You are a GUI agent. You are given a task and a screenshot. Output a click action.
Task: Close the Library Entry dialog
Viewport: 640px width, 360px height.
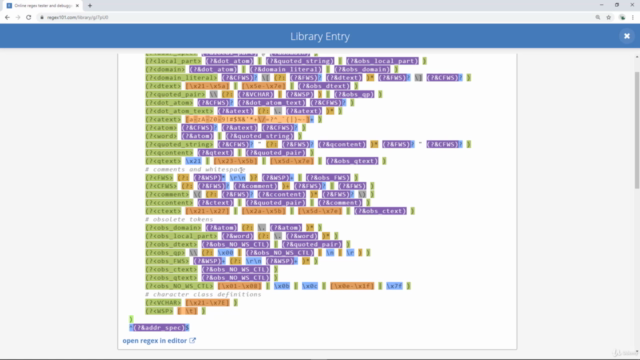pos(627,36)
